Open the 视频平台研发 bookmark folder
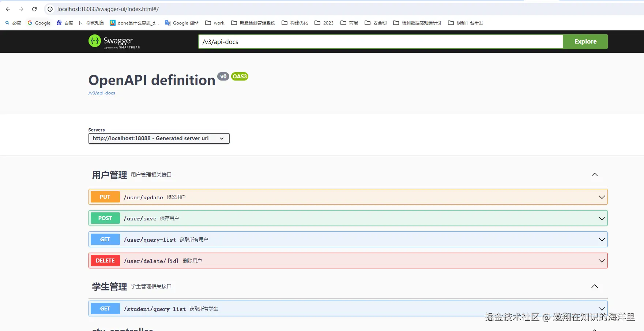 466,23
